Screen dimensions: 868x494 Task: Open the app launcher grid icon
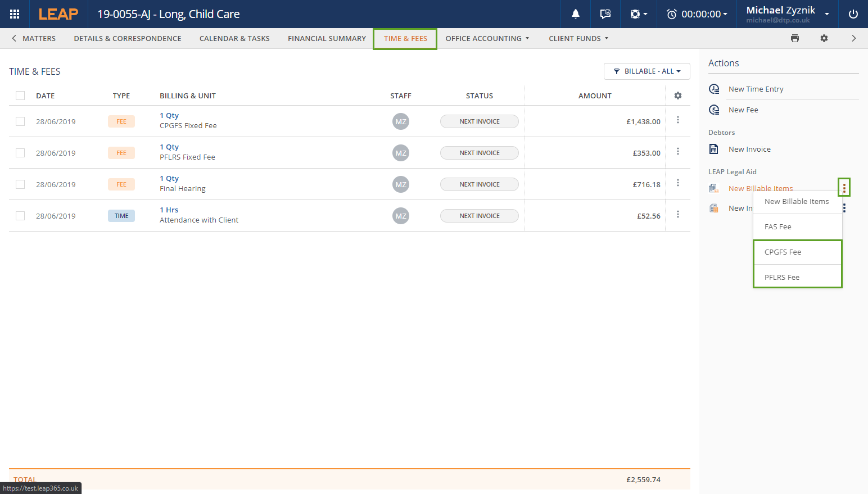(15, 14)
